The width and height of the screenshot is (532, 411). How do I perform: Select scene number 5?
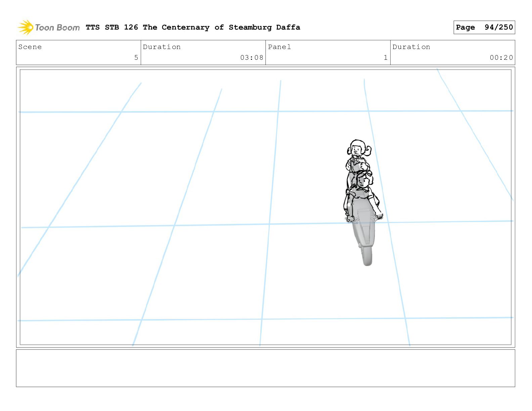pos(136,57)
